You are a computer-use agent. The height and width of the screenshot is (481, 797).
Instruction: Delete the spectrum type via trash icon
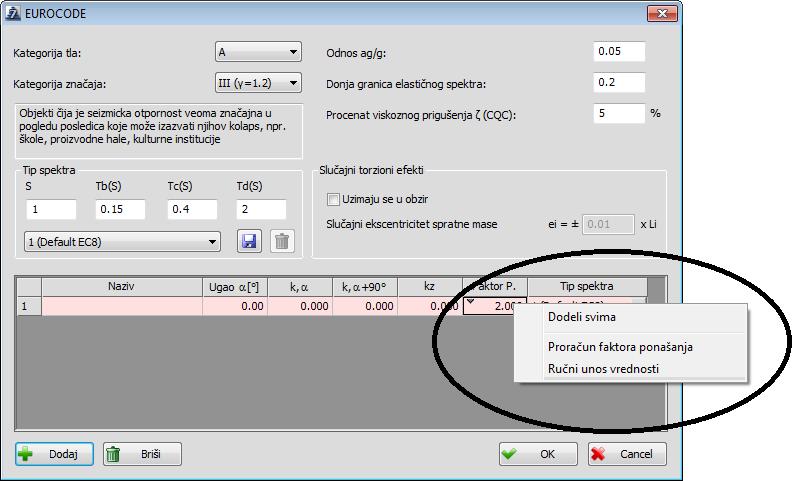(282, 241)
